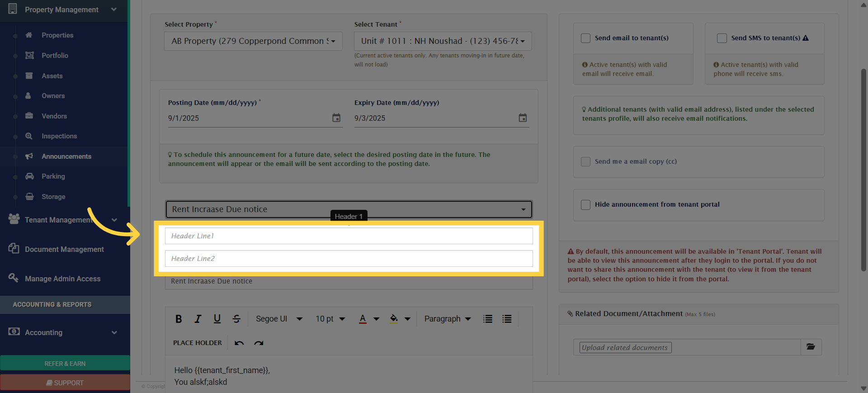Open Owners page in sidebar
Viewport: 868px width, 393px height.
[53, 96]
